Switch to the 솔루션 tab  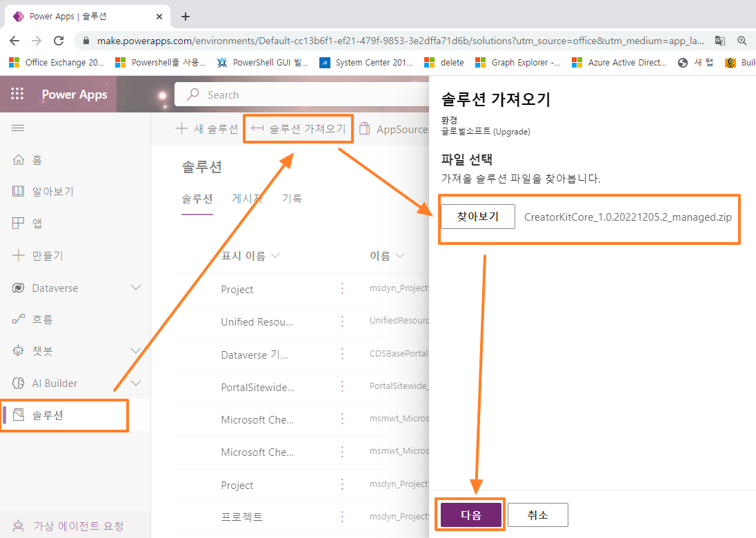197,199
